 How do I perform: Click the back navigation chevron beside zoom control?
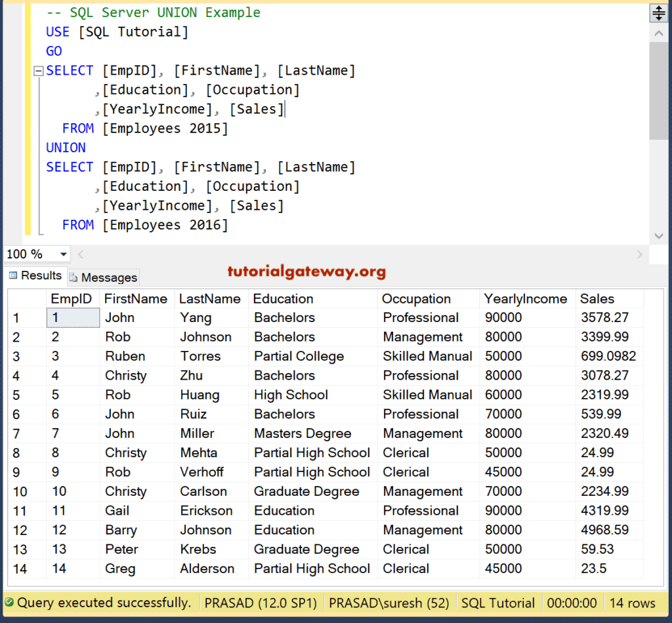80,254
